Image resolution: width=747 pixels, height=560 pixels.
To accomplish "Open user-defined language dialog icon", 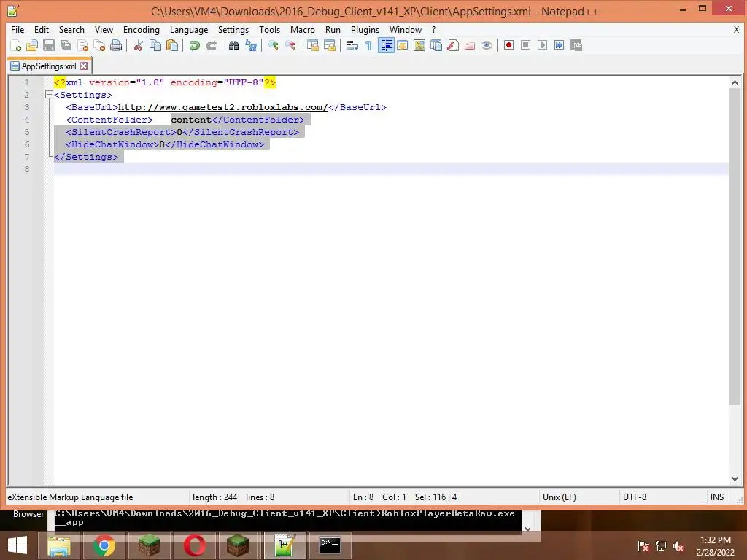I will (x=403, y=45).
